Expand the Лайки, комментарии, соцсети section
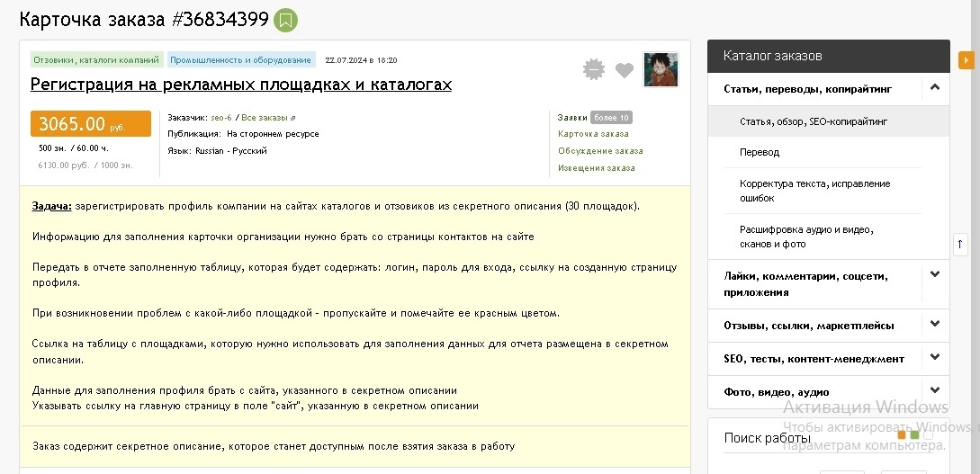This screenshot has height=474, width=980. 935,273
